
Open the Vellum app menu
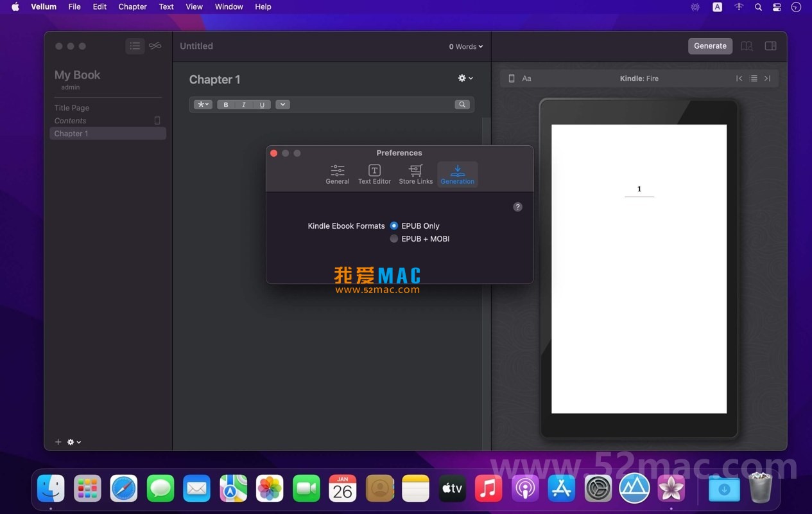[44, 6]
